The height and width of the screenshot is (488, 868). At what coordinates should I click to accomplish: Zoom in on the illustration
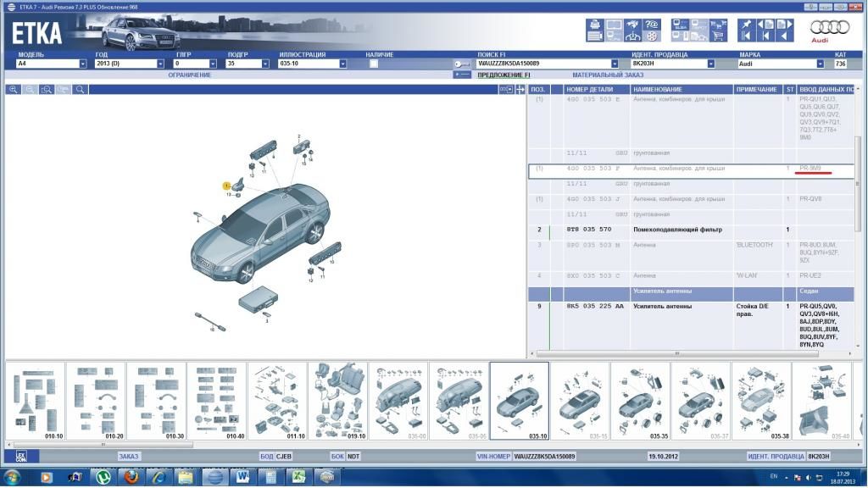[13, 89]
